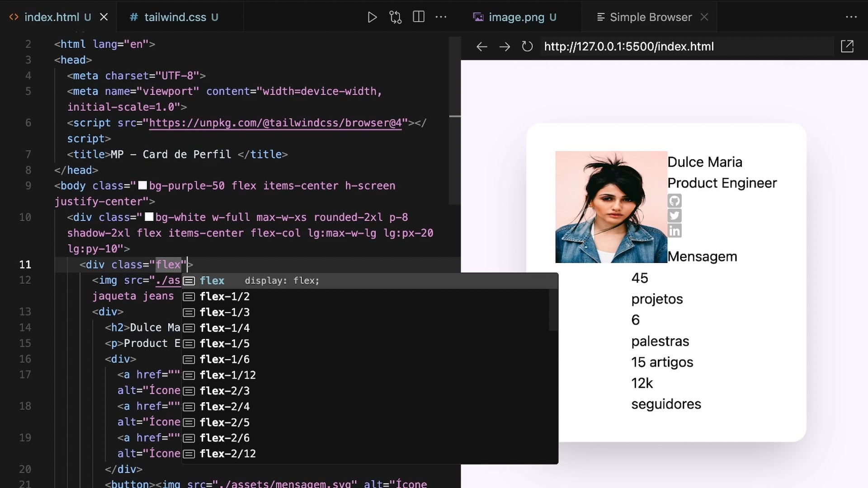Click the bg-white color swatch on line 10
Viewport: 868px width, 488px height.
(149, 217)
